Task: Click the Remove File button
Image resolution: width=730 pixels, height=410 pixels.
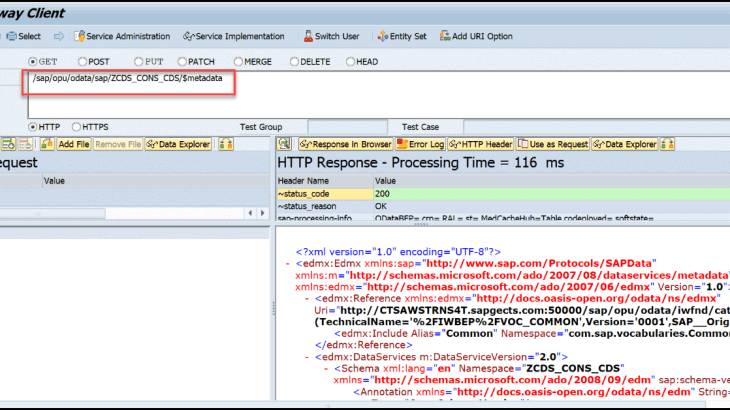Action: point(118,144)
